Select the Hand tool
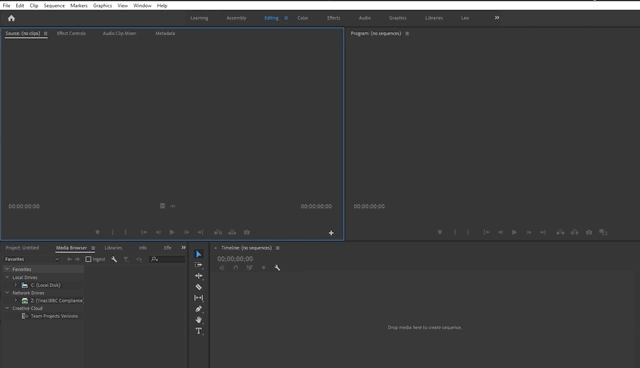Image resolution: width=640 pixels, height=368 pixels. click(x=198, y=320)
